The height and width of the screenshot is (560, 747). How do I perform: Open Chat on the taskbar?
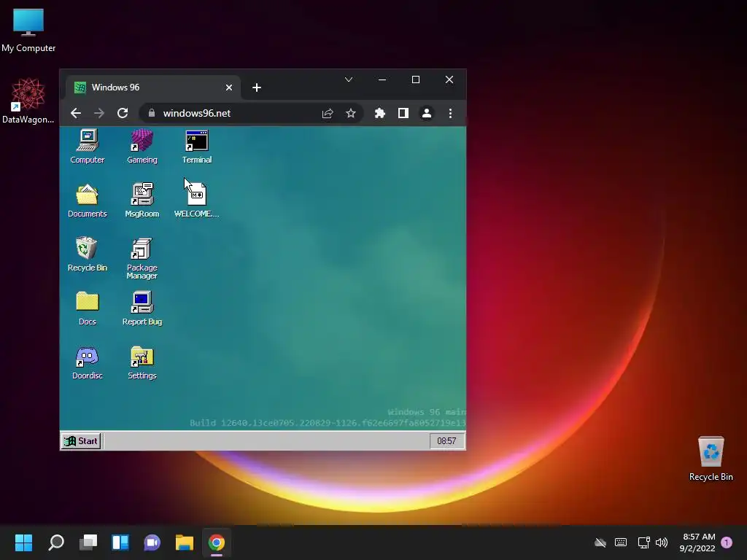click(x=152, y=542)
